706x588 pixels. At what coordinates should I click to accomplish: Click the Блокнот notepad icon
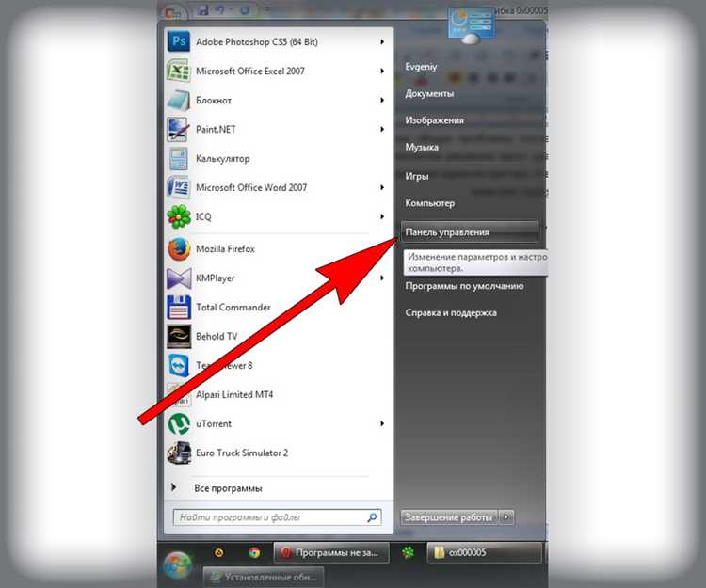click(179, 100)
